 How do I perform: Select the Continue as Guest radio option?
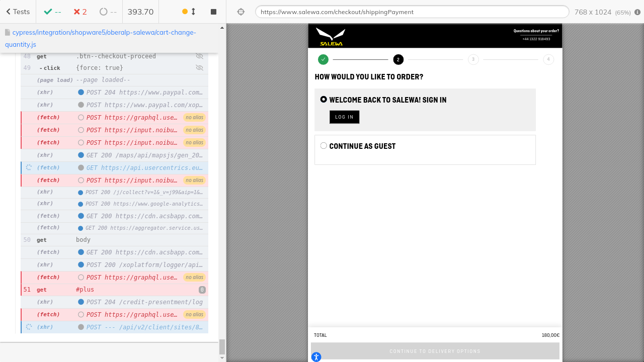coord(324,146)
